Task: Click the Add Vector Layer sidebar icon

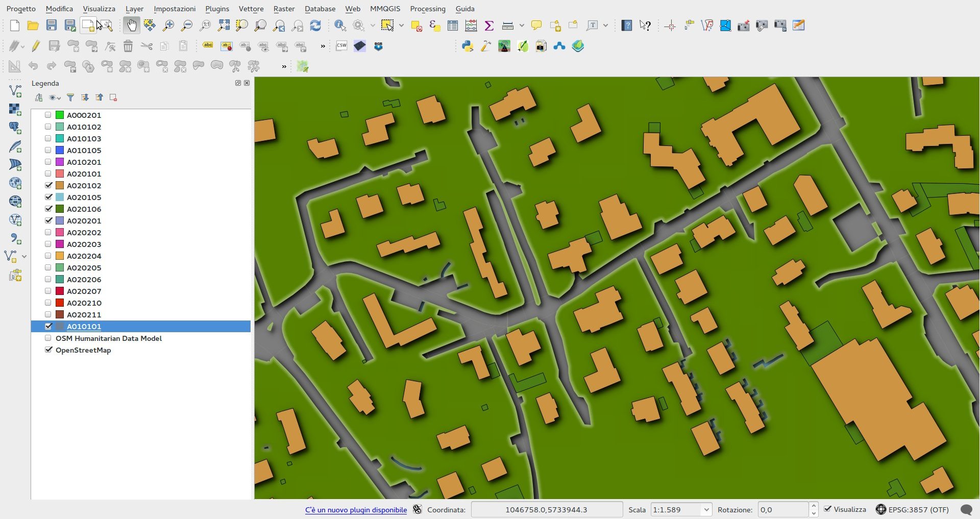Action: click(x=15, y=91)
